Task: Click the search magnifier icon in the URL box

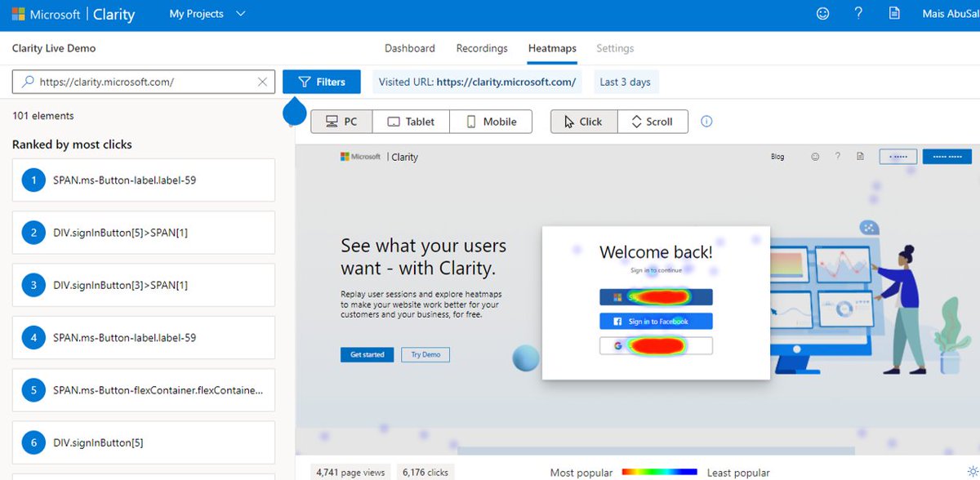Action: pyautogui.click(x=28, y=82)
